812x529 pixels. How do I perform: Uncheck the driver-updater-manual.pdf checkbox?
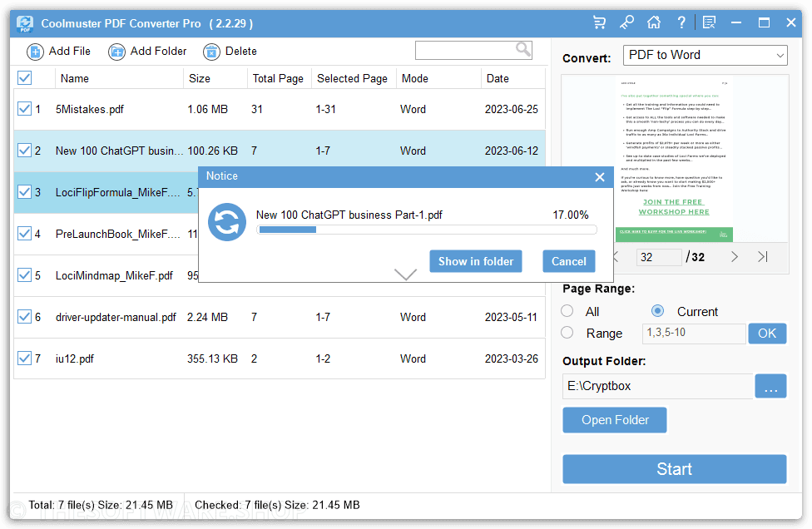click(x=24, y=316)
